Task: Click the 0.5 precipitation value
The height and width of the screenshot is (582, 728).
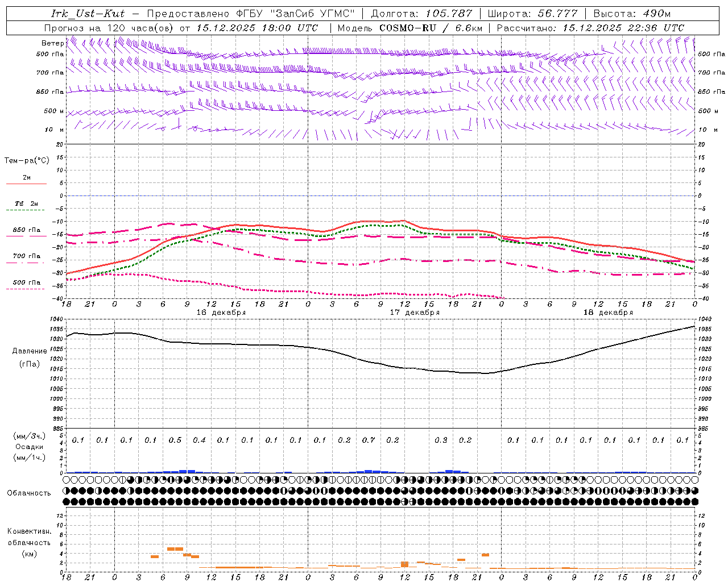Action: [x=175, y=440]
